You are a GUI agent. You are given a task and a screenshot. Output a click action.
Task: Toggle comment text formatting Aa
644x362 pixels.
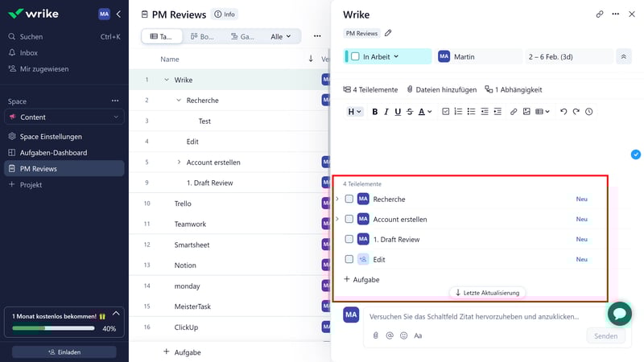click(418, 335)
